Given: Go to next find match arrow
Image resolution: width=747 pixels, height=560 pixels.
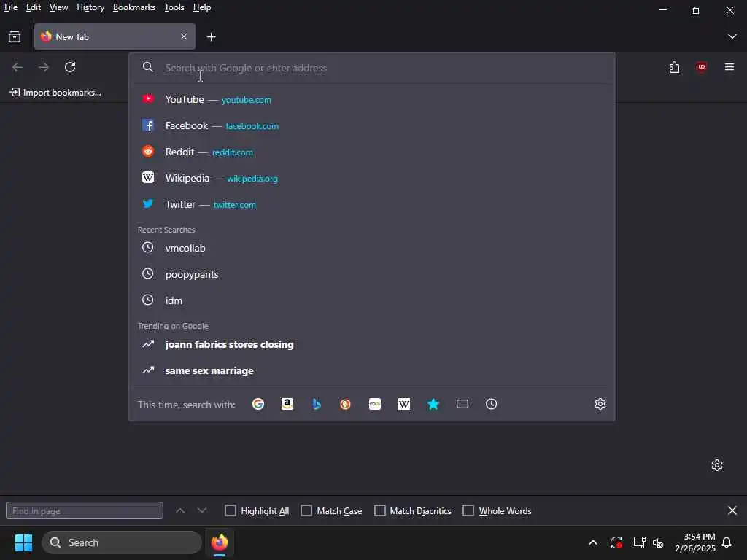Looking at the screenshot, I should 202,510.
